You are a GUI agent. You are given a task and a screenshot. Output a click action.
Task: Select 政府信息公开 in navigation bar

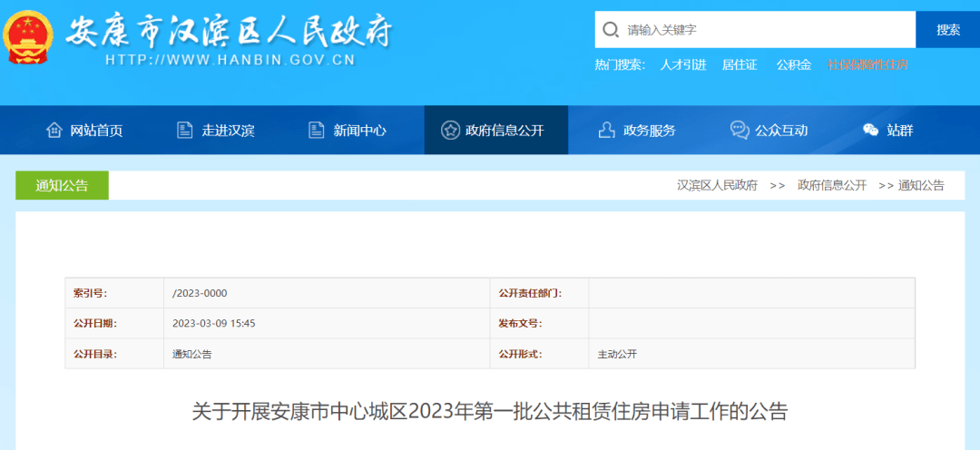pos(496,130)
